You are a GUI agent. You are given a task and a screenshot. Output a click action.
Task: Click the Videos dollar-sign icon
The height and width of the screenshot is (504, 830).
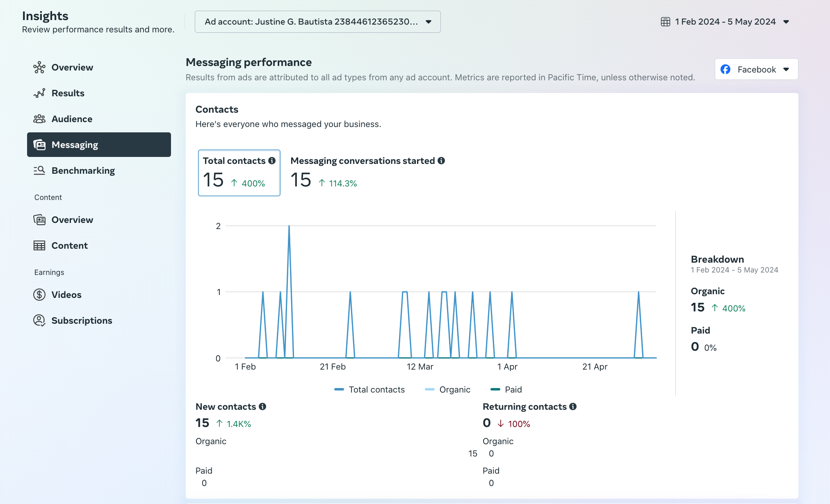pyautogui.click(x=39, y=295)
